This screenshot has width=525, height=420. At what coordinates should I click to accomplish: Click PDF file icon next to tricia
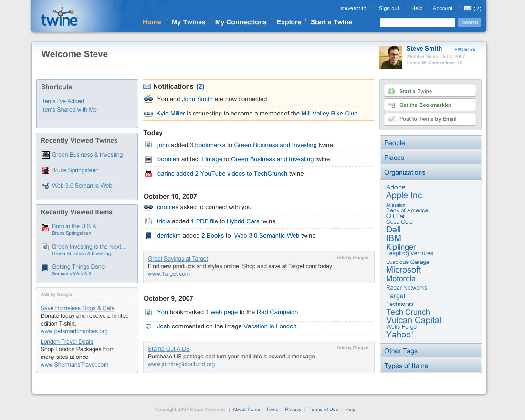click(148, 221)
